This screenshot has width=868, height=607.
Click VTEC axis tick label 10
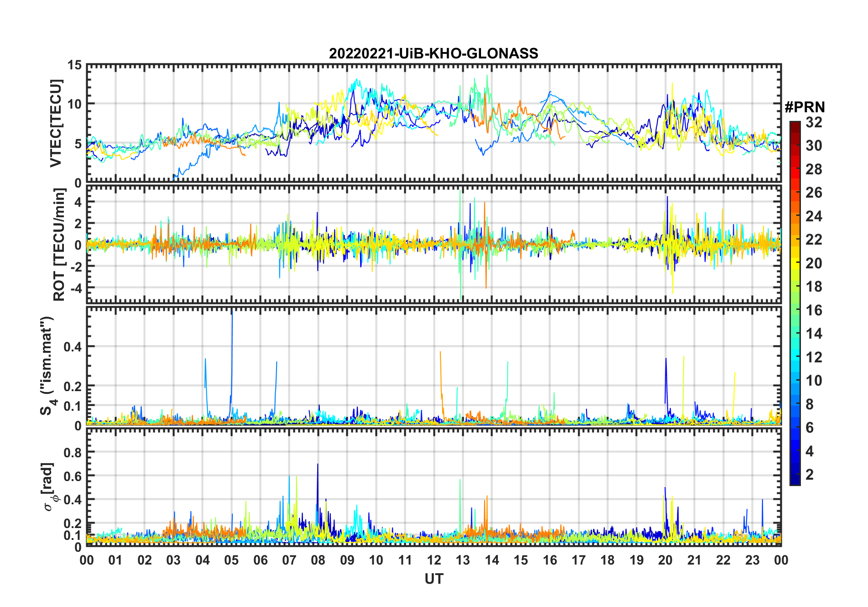point(75,105)
